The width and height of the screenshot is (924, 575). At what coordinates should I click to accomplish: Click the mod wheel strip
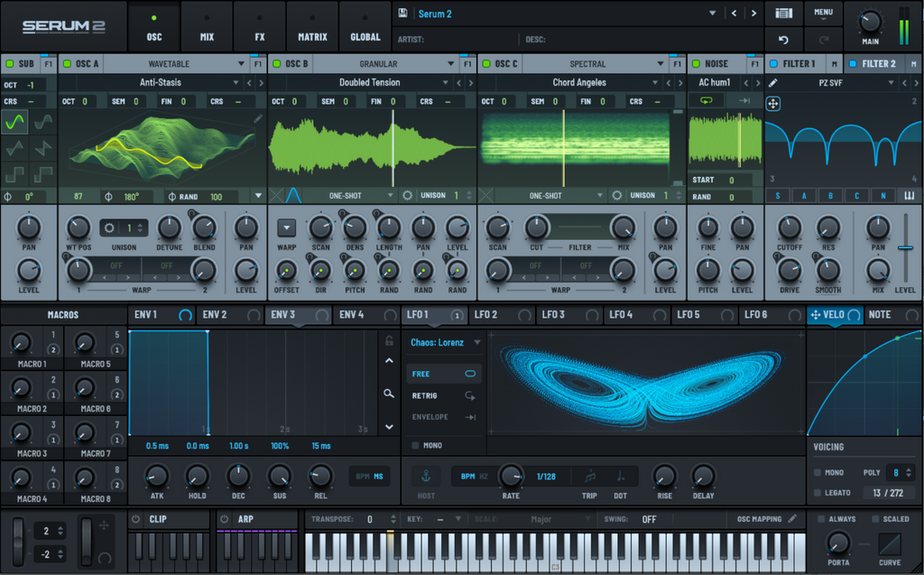click(x=86, y=540)
